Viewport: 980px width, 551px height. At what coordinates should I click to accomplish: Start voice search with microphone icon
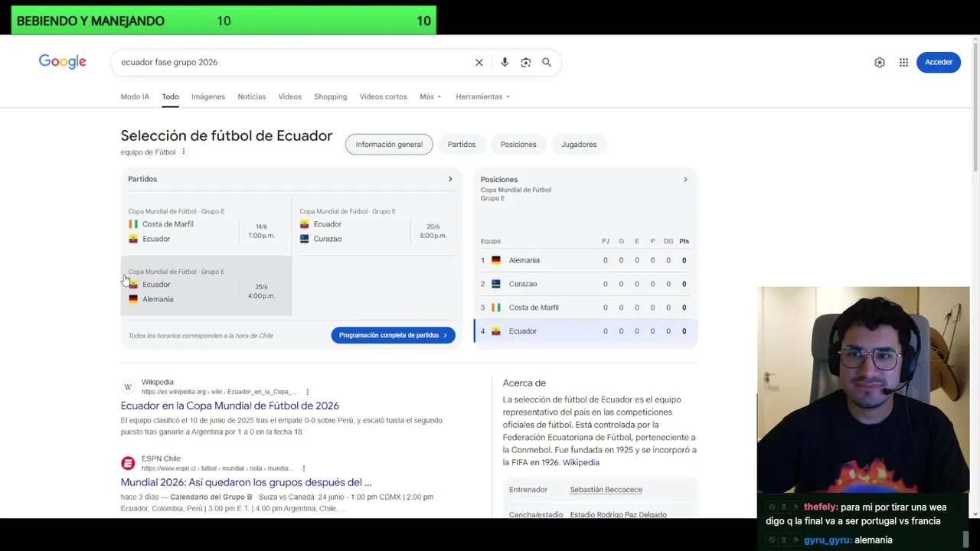(x=505, y=62)
